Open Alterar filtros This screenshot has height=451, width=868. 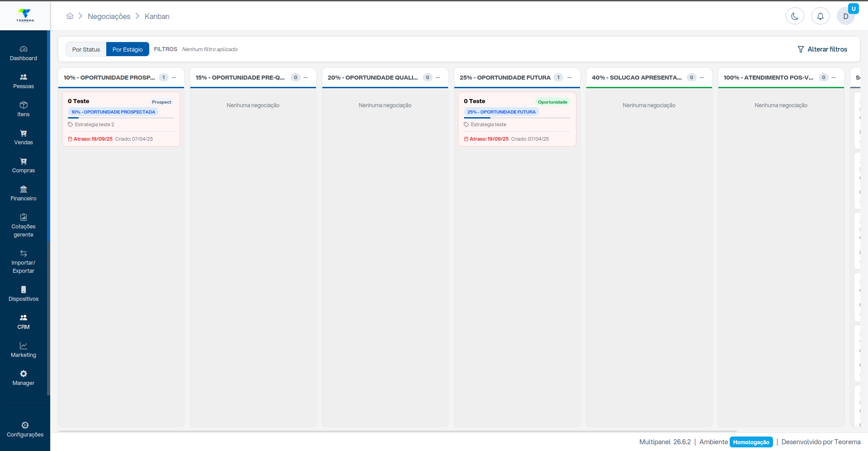click(x=822, y=49)
